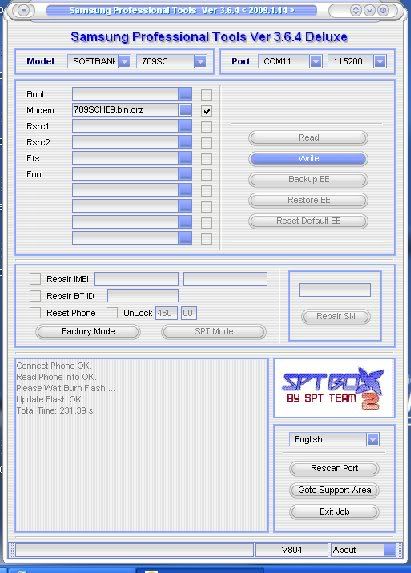Click the blue icon beside About in status bar
This screenshot has height=573, width=411.
point(390,550)
